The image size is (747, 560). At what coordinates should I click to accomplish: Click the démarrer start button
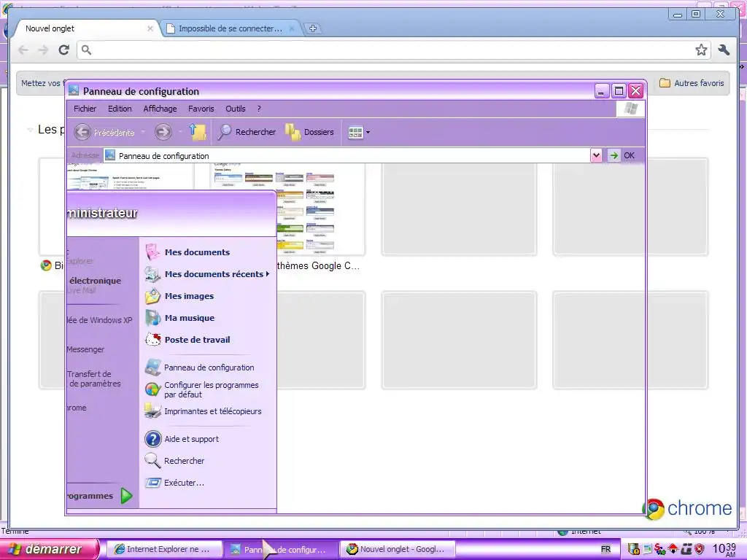pyautogui.click(x=50, y=549)
